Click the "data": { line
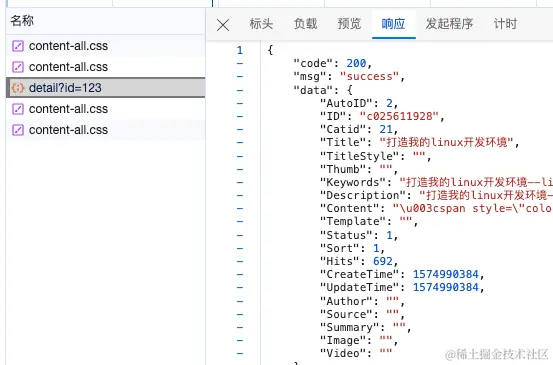Screen dimensions: 553x365 tap(323, 90)
